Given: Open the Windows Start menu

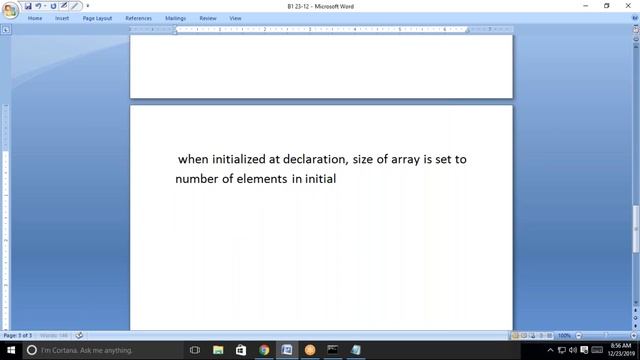Looking at the screenshot, I should 11,350.
